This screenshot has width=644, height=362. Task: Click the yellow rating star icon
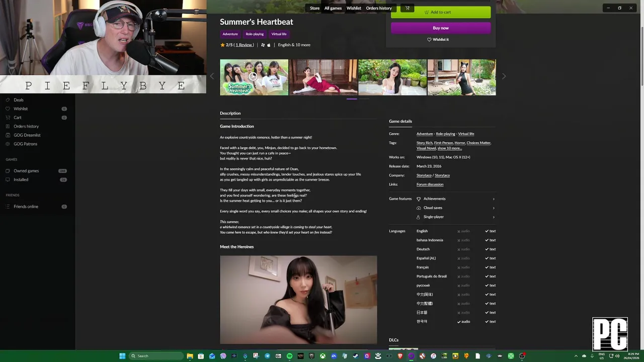tap(222, 45)
